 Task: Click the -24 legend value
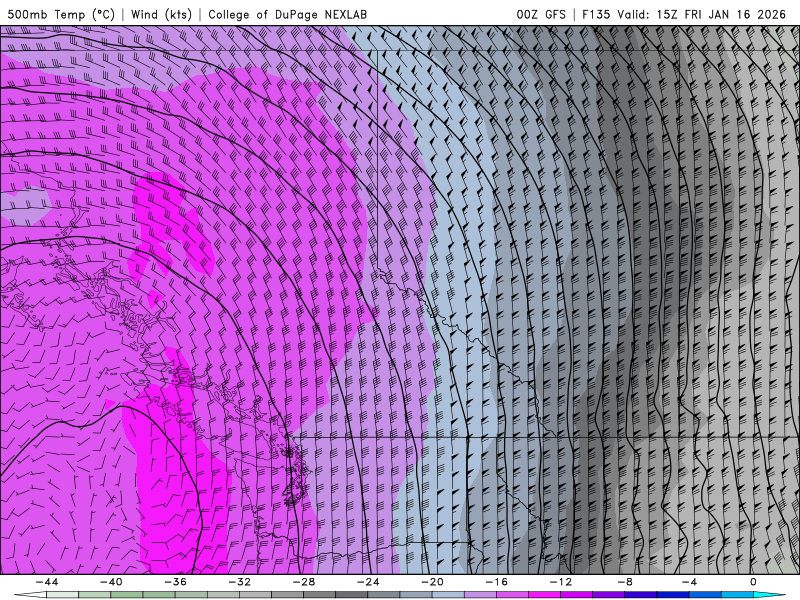(x=368, y=582)
